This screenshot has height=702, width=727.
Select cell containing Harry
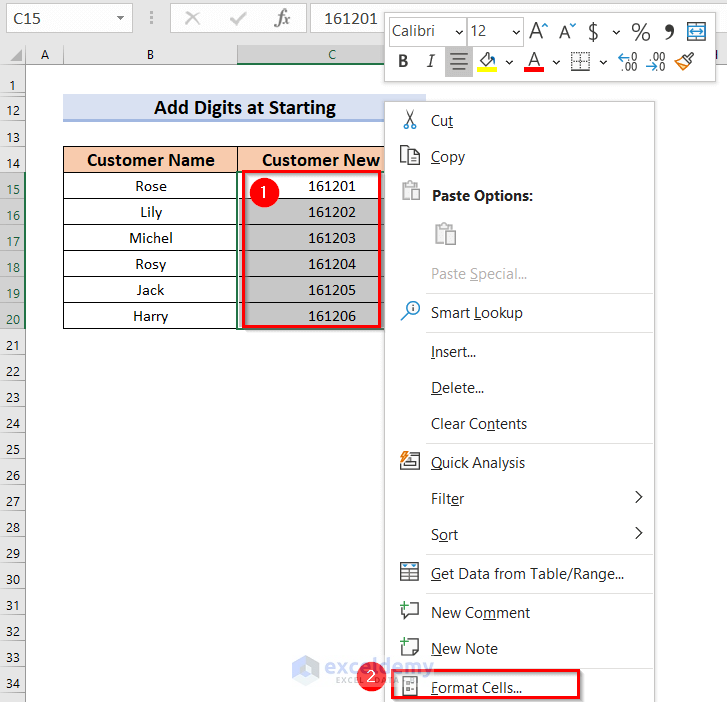point(150,316)
